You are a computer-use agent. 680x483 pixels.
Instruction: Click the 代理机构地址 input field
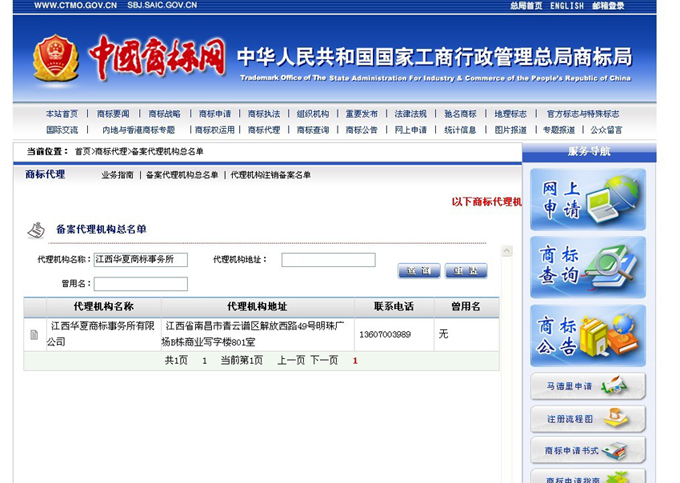(328, 260)
